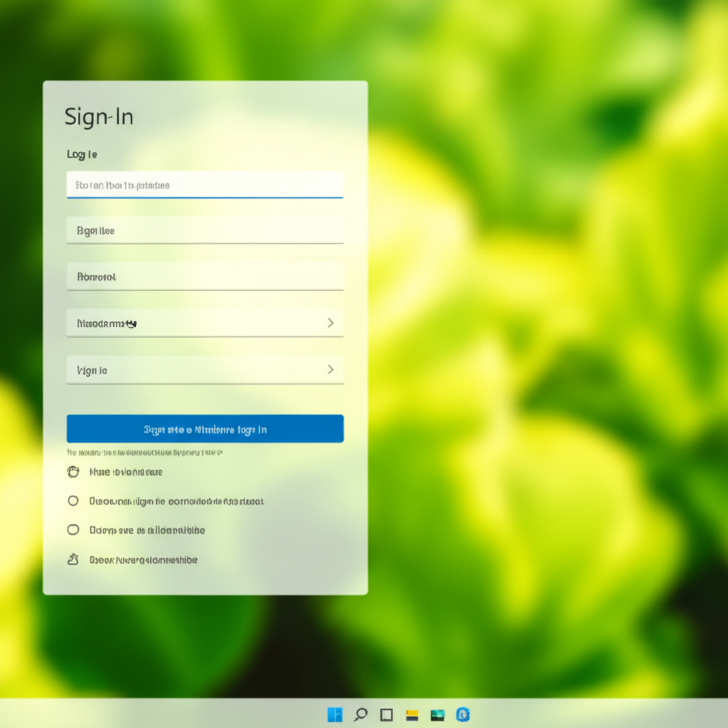Click the round blue taskbar icon
Image resolution: width=728 pixels, height=728 pixels.
point(463,714)
